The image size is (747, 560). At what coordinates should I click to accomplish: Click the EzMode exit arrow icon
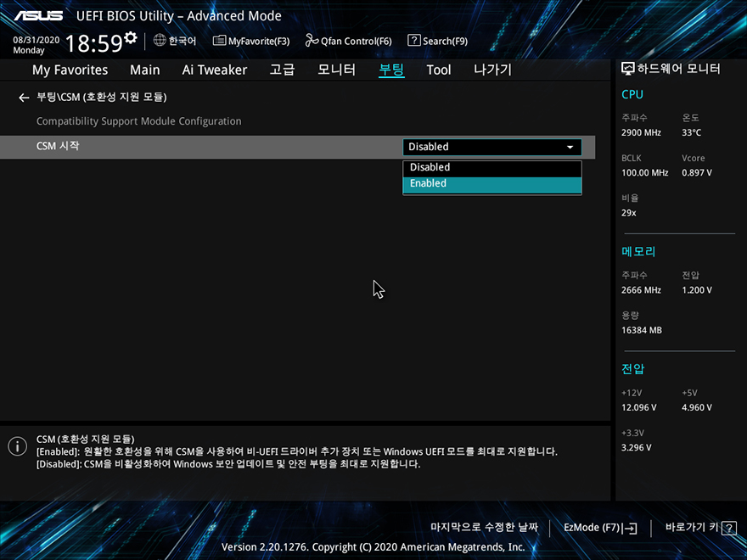pyautogui.click(x=629, y=528)
